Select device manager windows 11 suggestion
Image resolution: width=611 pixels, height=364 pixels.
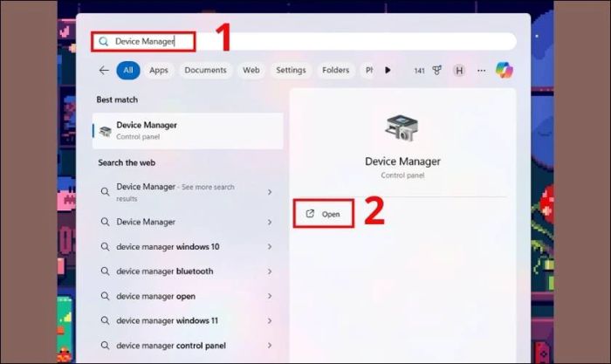(x=188, y=320)
